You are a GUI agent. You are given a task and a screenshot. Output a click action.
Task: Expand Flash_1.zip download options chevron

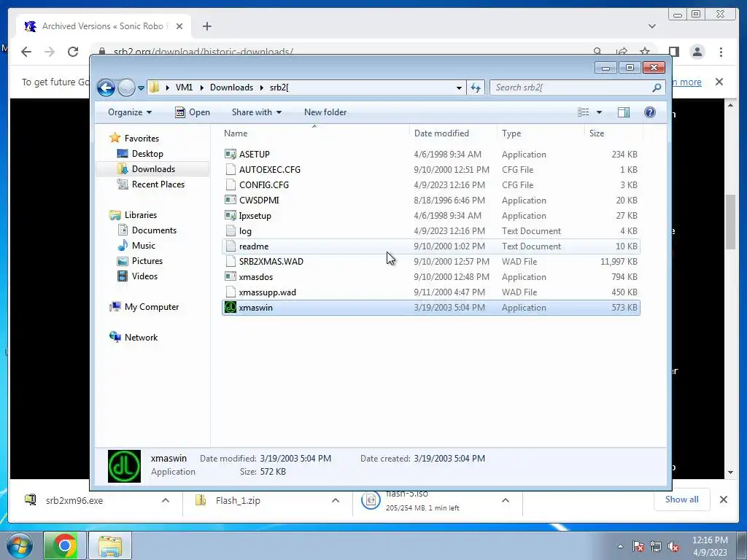336,500
